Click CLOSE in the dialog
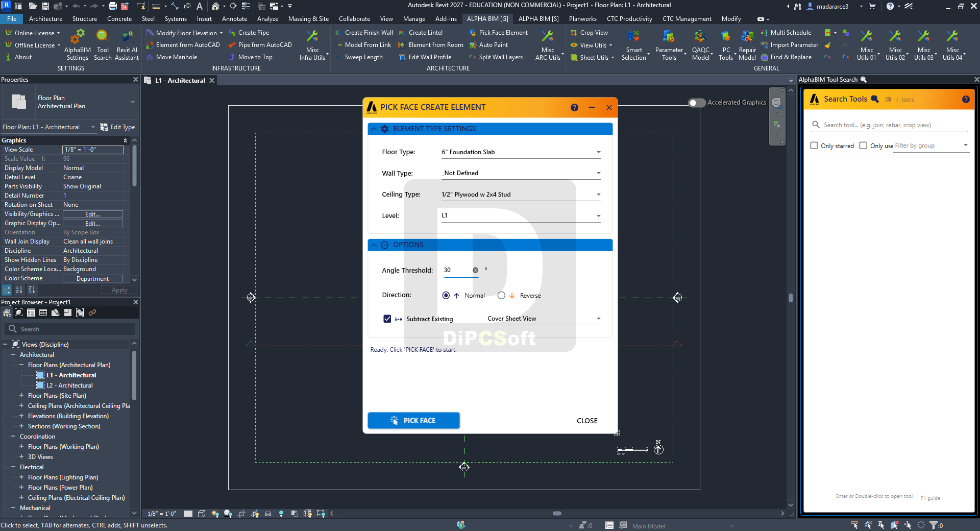Image resolution: width=980 pixels, height=531 pixels. [x=587, y=421]
